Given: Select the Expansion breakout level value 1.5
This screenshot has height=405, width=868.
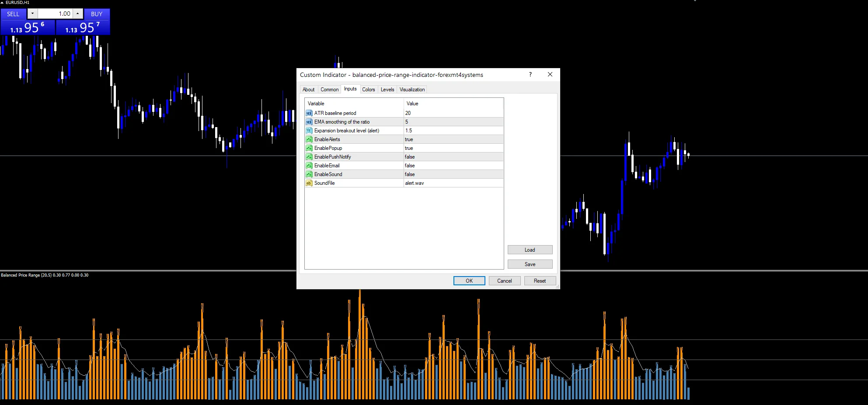Looking at the screenshot, I should pyautogui.click(x=453, y=131).
